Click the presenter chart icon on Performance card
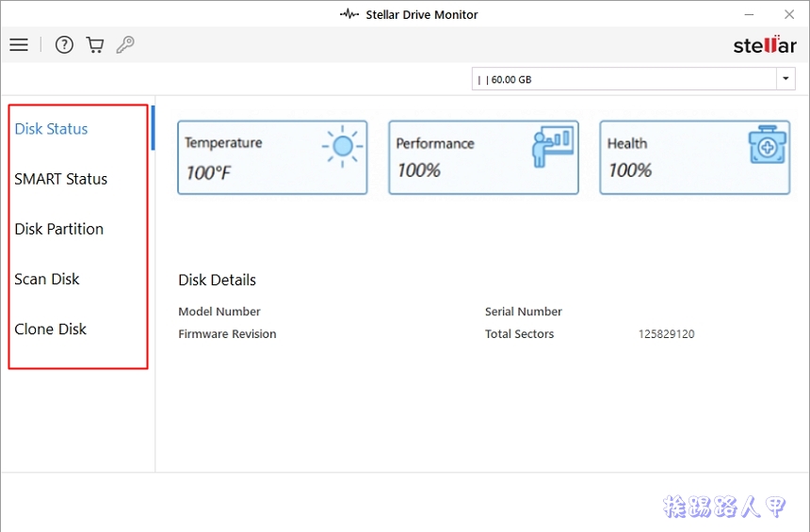This screenshot has height=532, width=810. point(552,147)
